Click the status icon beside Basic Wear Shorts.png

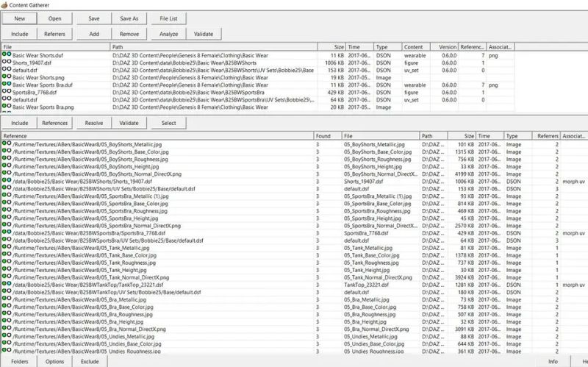(x=7, y=77)
